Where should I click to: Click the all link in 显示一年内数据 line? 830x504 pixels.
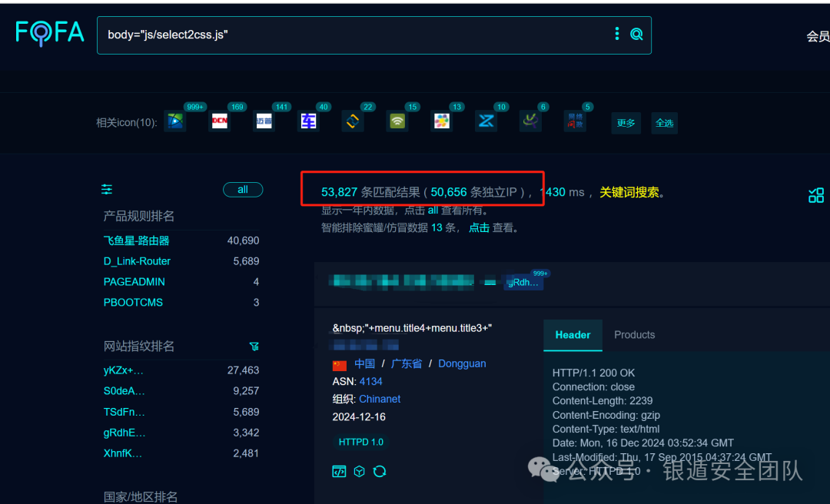433,211
